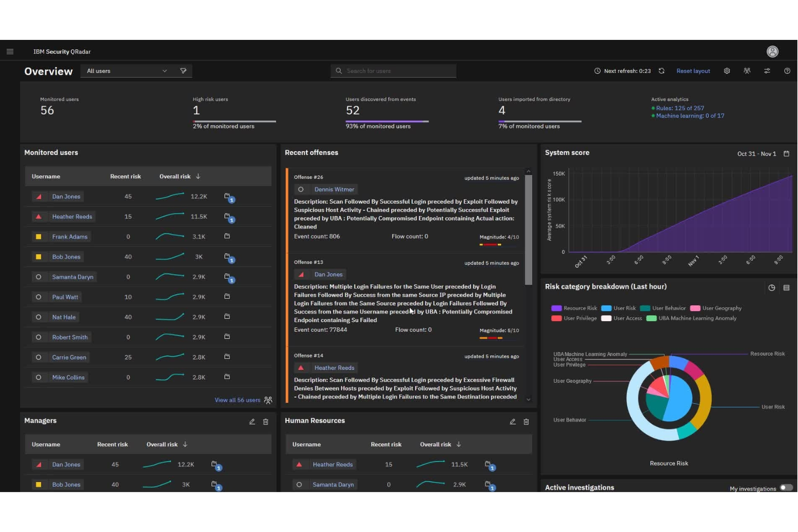The width and height of the screenshot is (798, 532).
Task: Delete the Human Resources watchlist via trash icon
Action: click(526, 422)
